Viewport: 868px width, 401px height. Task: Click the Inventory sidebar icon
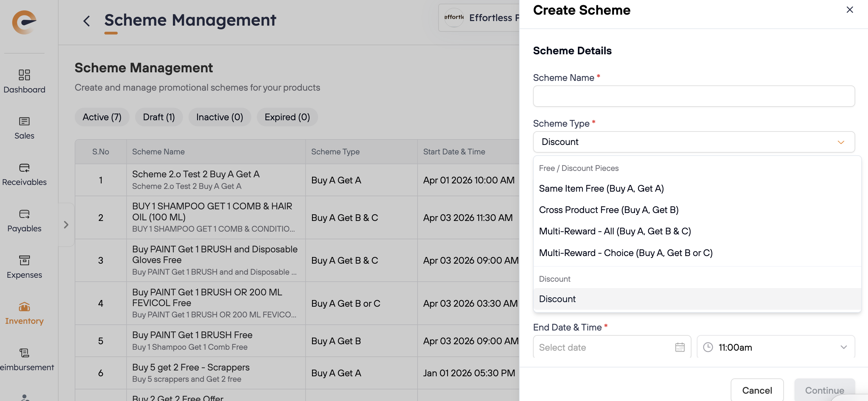(24, 307)
